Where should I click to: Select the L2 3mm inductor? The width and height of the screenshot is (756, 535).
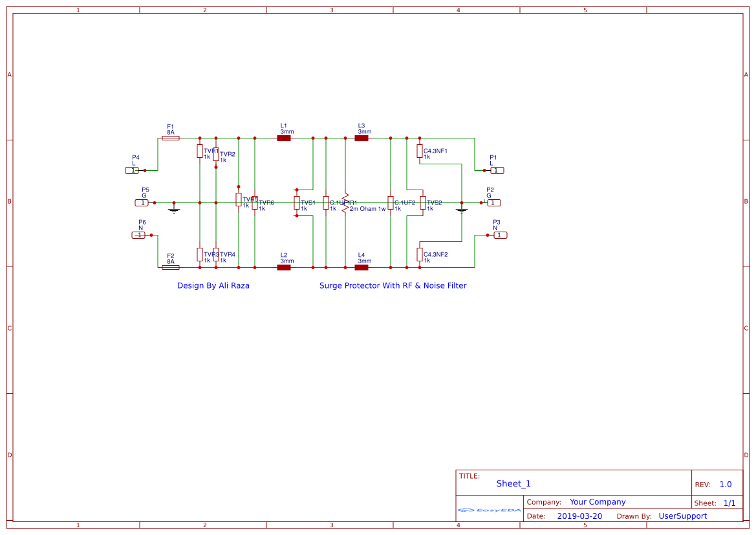[x=284, y=267]
